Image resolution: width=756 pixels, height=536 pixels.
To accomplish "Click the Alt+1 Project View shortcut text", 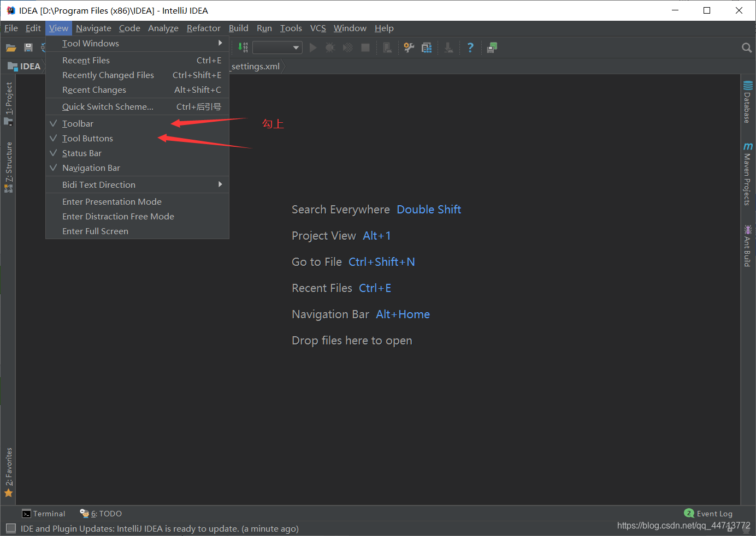I will coord(377,236).
